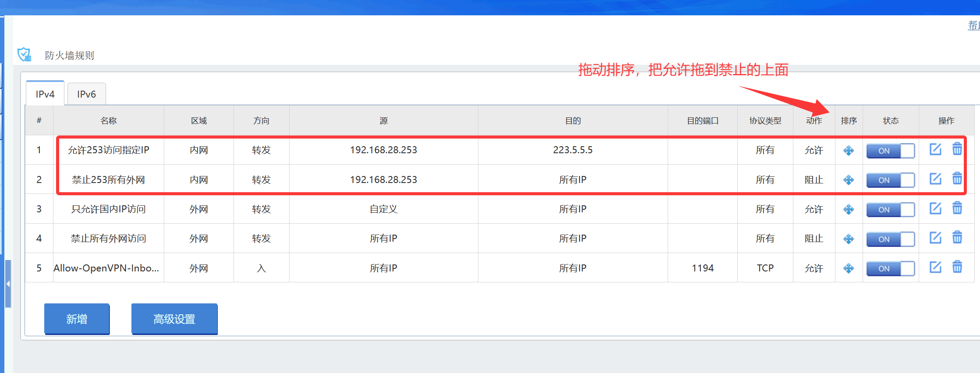This screenshot has width=980, height=373.
Task: Click sort handle icon for rule 1
Action: 849,151
